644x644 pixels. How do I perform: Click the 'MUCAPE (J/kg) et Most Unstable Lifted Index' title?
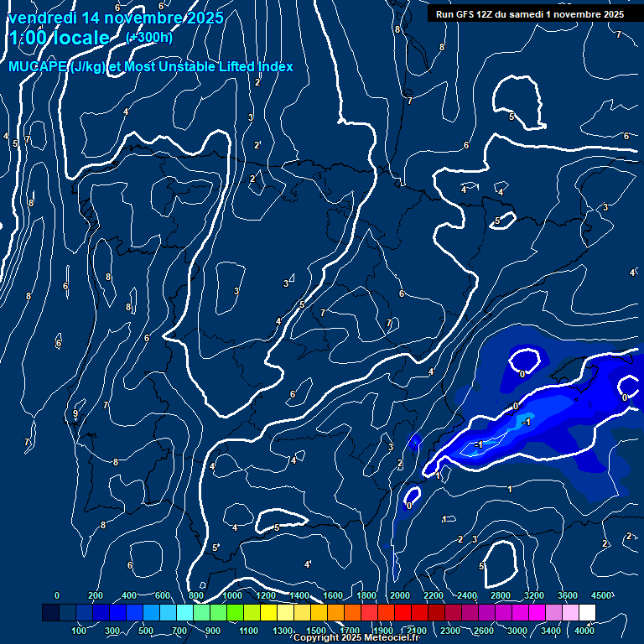click(151, 66)
